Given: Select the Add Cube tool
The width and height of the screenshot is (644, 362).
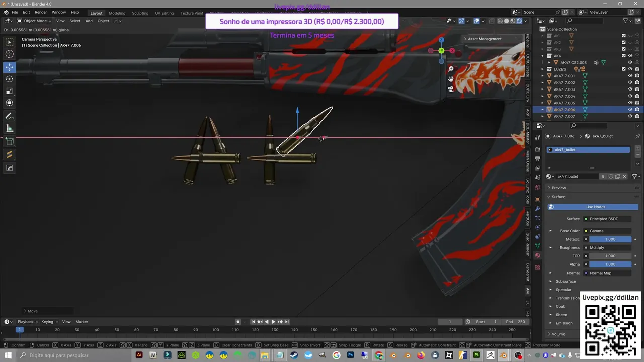Looking at the screenshot, I should coord(10,142).
